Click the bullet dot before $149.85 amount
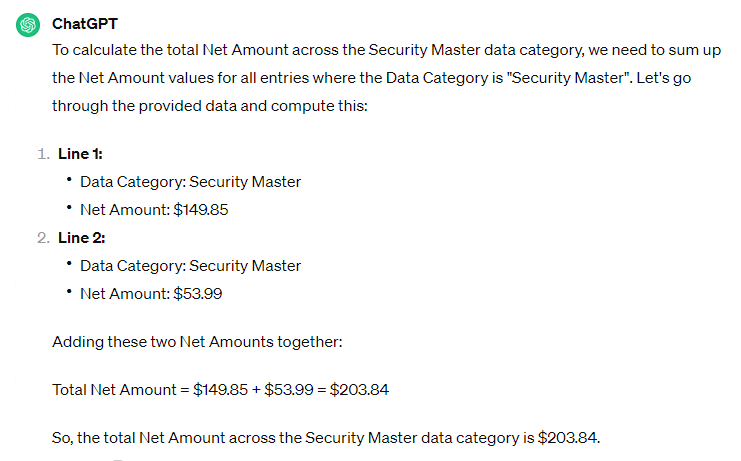The height and width of the screenshot is (461, 741). click(69, 207)
